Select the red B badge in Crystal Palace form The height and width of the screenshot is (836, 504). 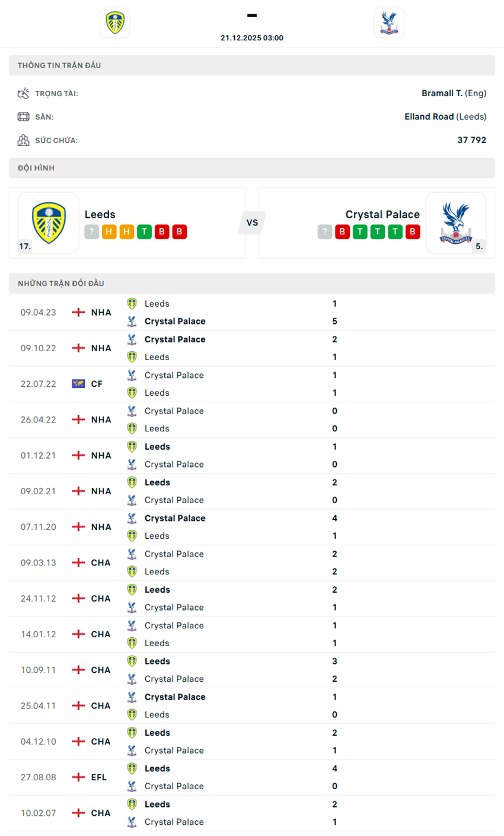pyautogui.click(x=342, y=232)
